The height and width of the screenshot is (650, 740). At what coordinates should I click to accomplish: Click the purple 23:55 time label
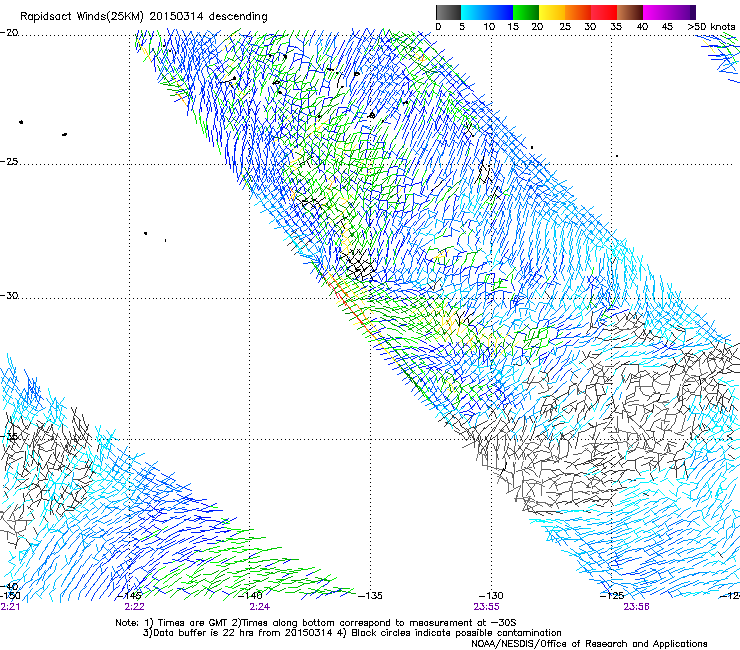tap(487, 607)
